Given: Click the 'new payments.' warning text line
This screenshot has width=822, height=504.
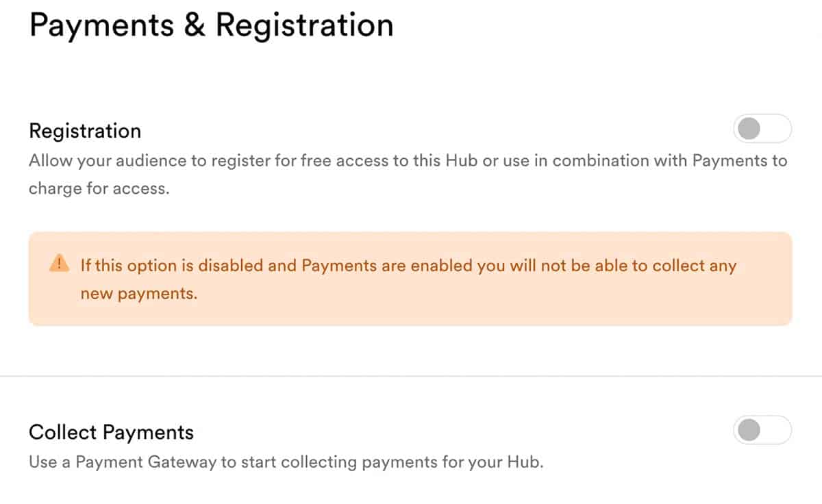Looking at the screenshot, I should [x=139, y=294].
